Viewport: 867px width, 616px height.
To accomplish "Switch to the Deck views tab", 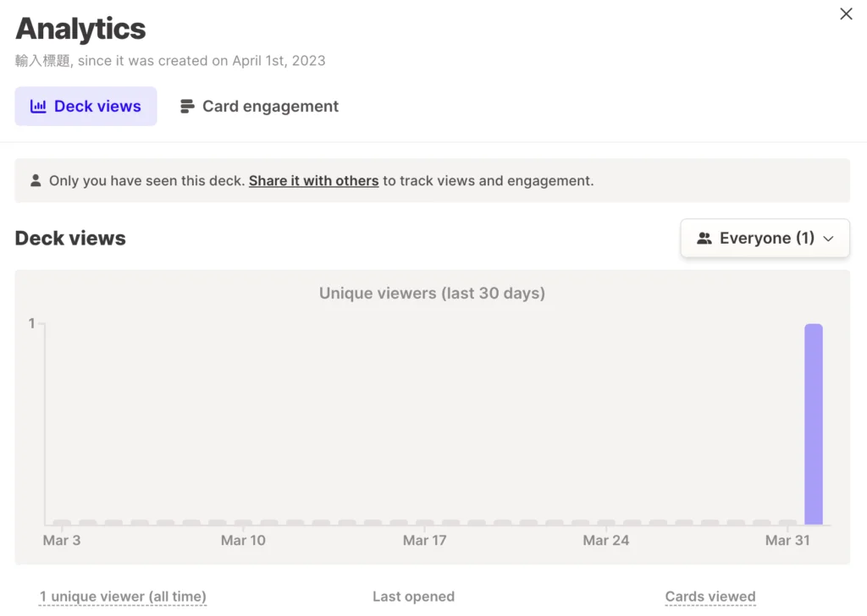I will [86, 107].
